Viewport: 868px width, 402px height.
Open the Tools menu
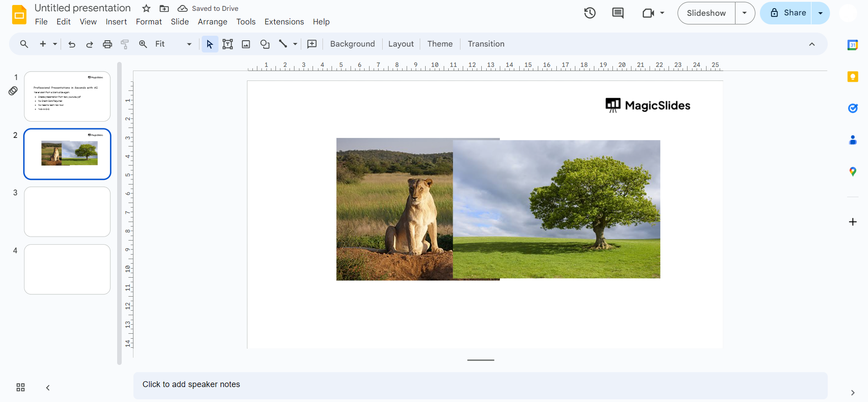click(246, 22)
